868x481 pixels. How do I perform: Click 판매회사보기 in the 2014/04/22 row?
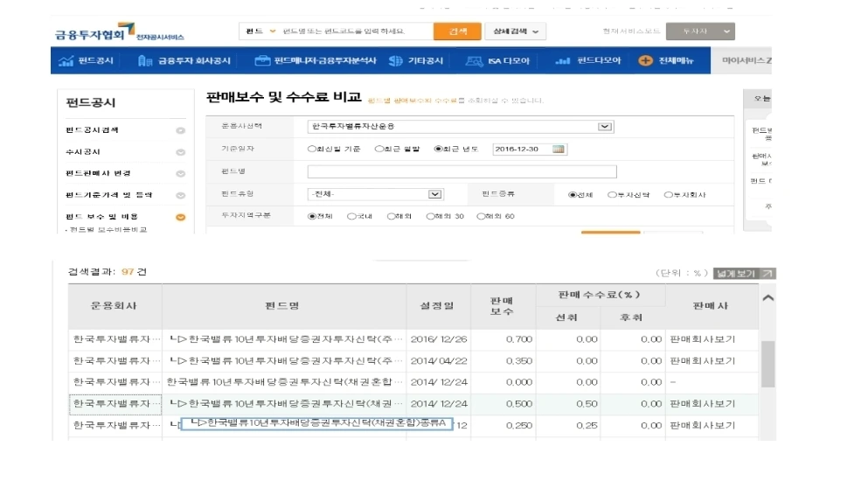pos(703,360)
